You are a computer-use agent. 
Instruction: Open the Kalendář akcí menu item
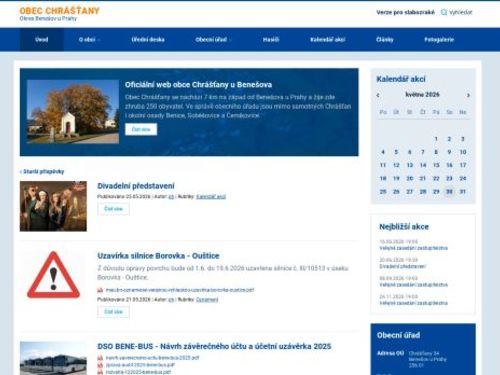(328, 39)
